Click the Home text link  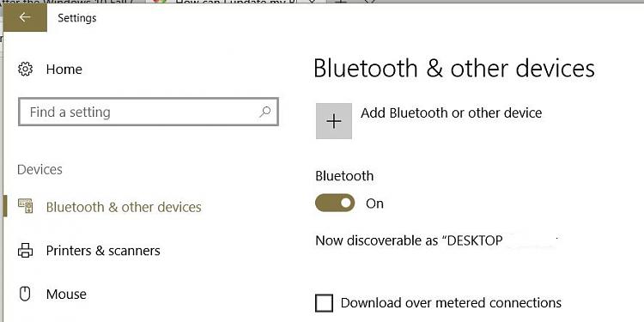(x=64, y=70)
